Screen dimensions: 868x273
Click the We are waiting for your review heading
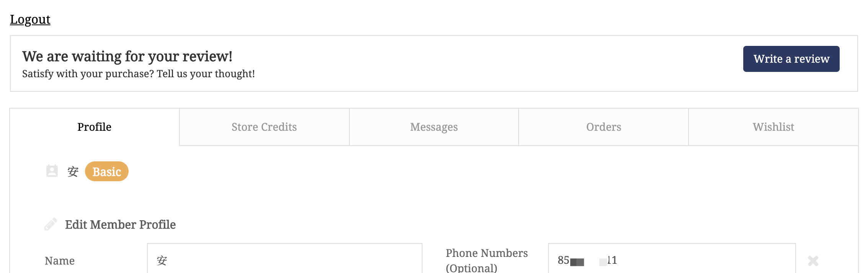127,56
